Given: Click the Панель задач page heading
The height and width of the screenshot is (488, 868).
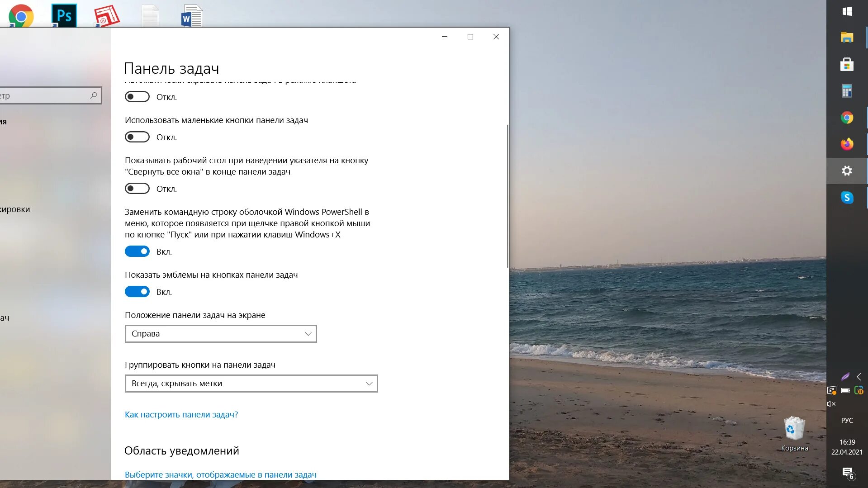Looking at the screenshot, I should coord(171,68).
